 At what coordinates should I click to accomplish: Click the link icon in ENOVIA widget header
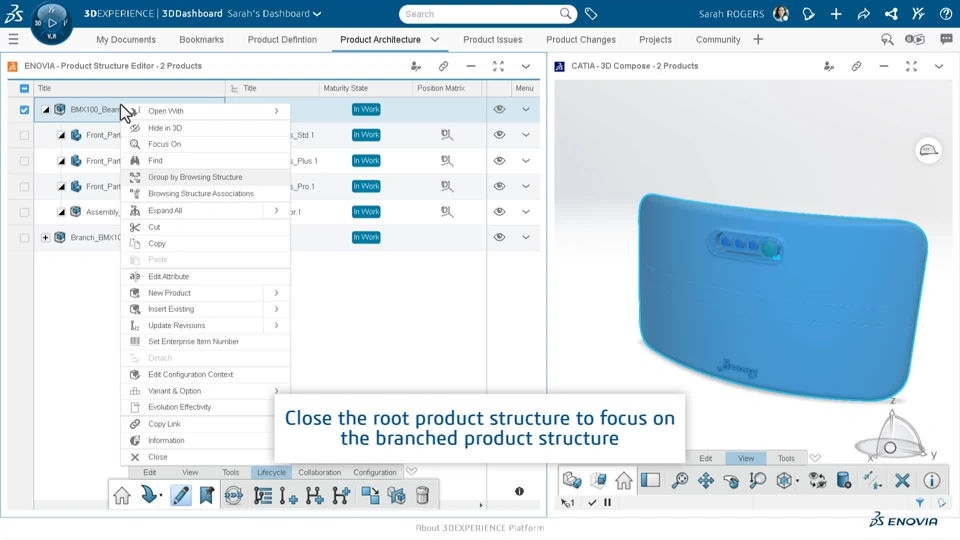(x=443, y=66)
